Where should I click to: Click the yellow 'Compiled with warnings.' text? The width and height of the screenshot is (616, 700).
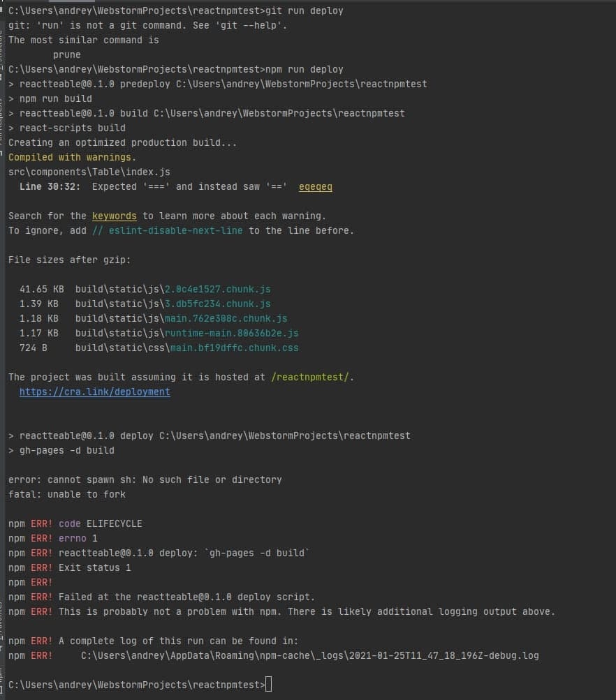[72, 158]
